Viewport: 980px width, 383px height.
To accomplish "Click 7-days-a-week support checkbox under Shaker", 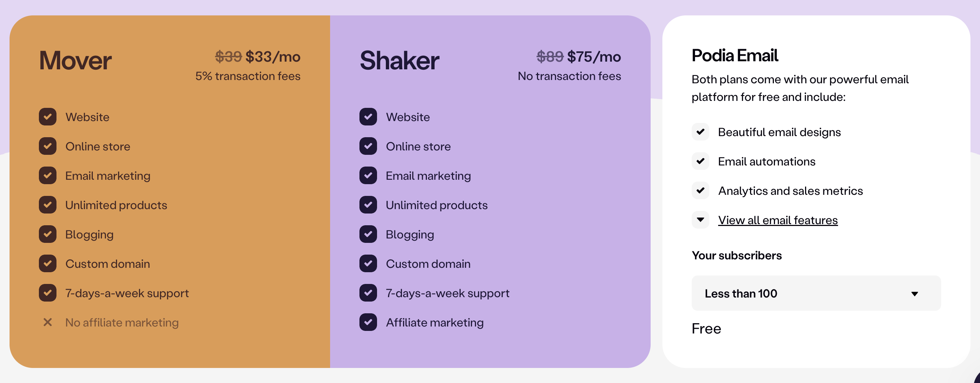I will [x=368, y=293].
